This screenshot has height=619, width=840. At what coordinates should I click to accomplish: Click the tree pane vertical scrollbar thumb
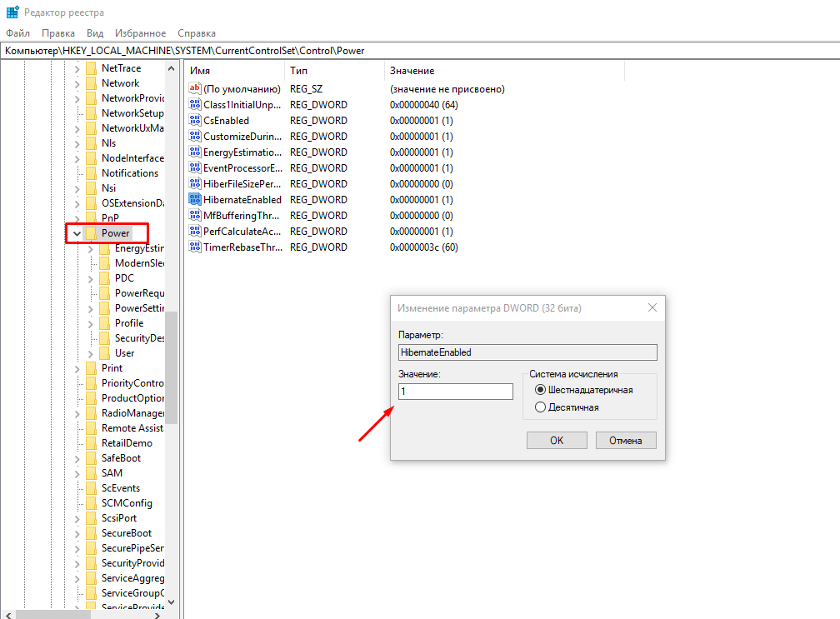[x=171, y=367]
